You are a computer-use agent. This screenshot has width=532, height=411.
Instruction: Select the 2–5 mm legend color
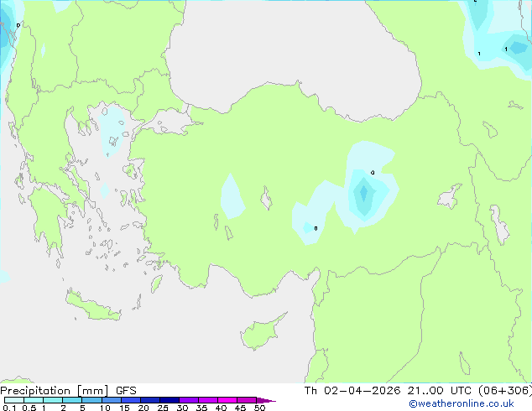click(72, 400)
